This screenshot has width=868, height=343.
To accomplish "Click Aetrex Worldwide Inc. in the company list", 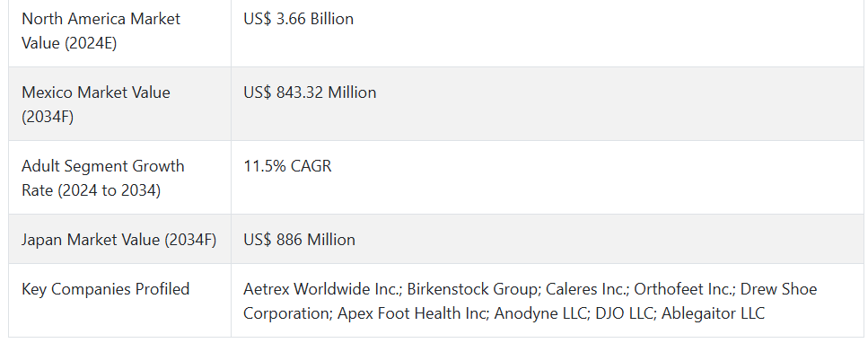I will pos(321,289).
